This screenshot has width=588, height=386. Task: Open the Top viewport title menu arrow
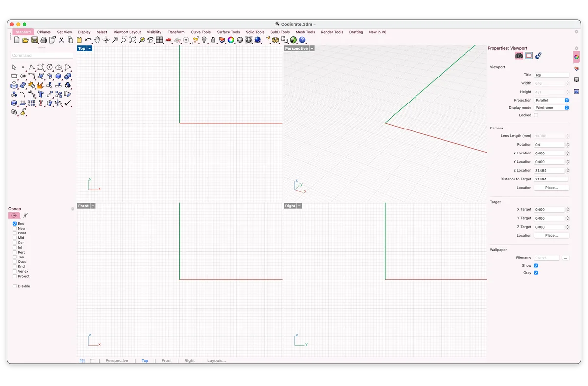90,49
